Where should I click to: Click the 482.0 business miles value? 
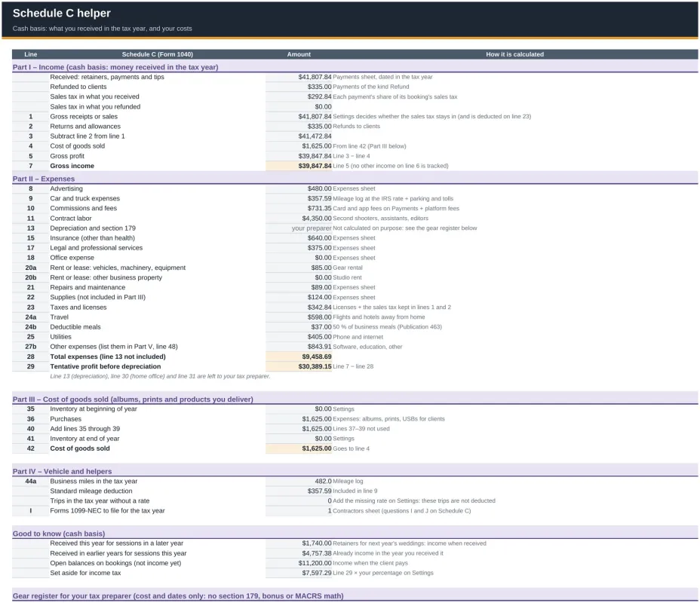coord(323,481)
